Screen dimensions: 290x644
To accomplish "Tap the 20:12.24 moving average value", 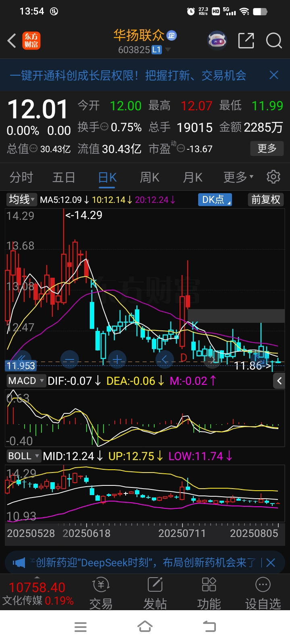I will [151, 200].
